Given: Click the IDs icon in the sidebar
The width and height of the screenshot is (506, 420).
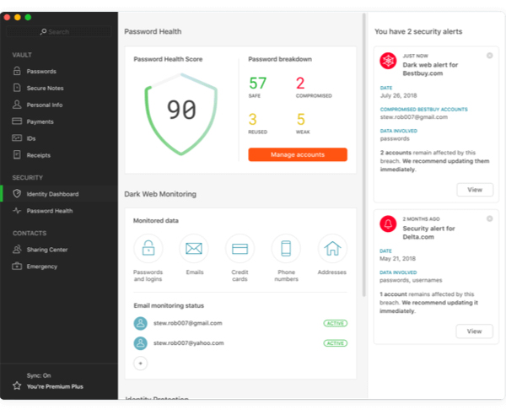Looking at the screenshot, I should pos(17,138).
